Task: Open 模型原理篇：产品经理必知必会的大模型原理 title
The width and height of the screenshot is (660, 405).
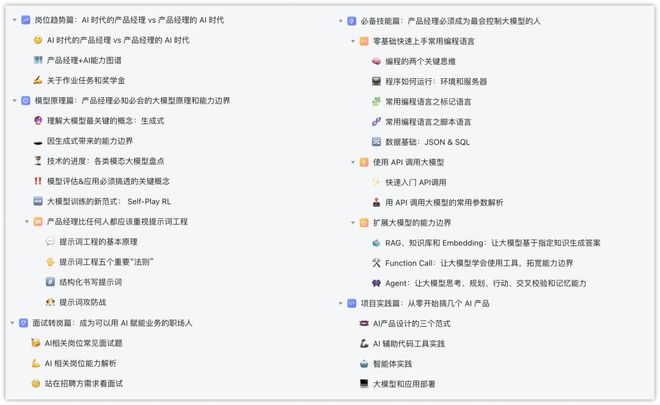Action: [132, 101]
